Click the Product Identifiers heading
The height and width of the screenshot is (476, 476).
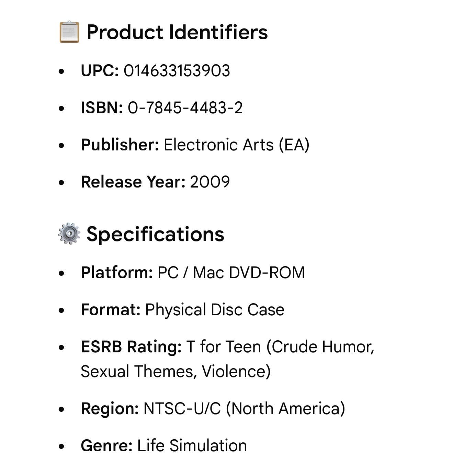[x=177, y=32]
